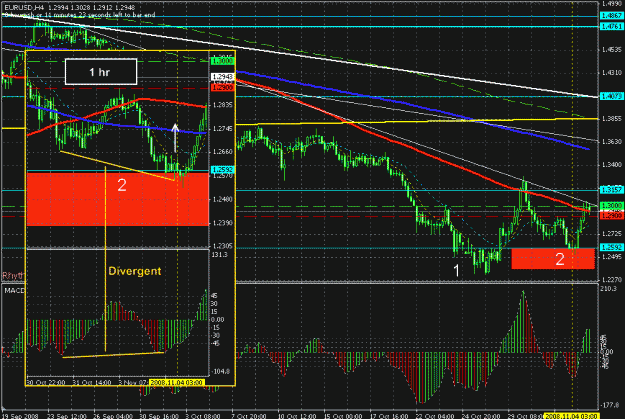Click the white 1.2943 label in the inset
The image size is (625, 419).
(222, 77)
